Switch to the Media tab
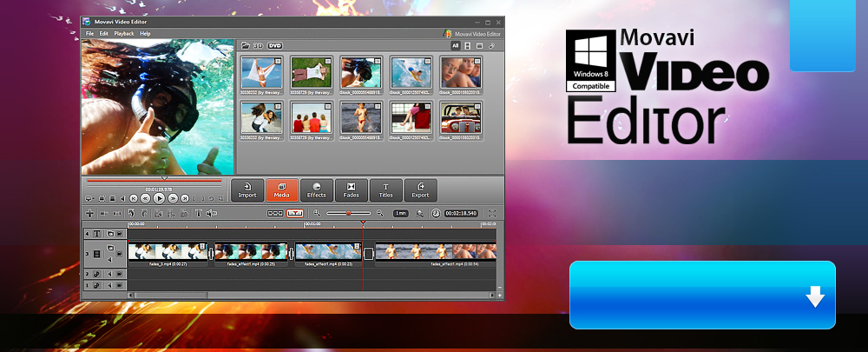 [x=282, y=190]
